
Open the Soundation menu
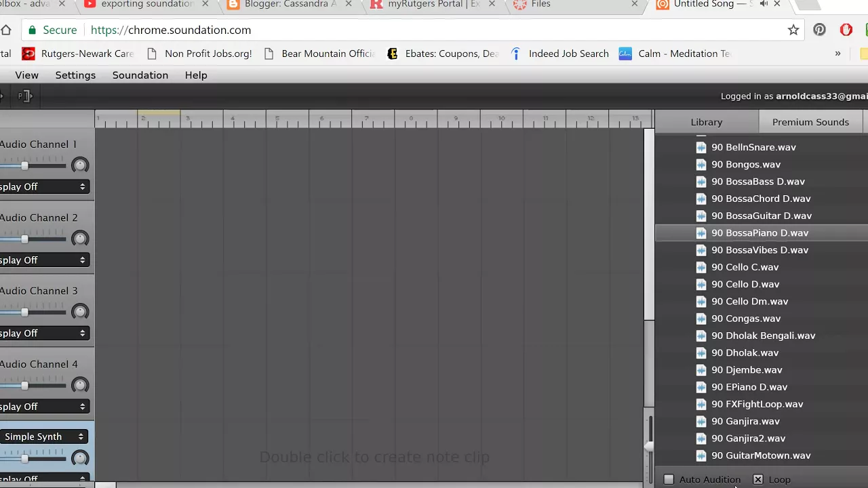(140, 75)
